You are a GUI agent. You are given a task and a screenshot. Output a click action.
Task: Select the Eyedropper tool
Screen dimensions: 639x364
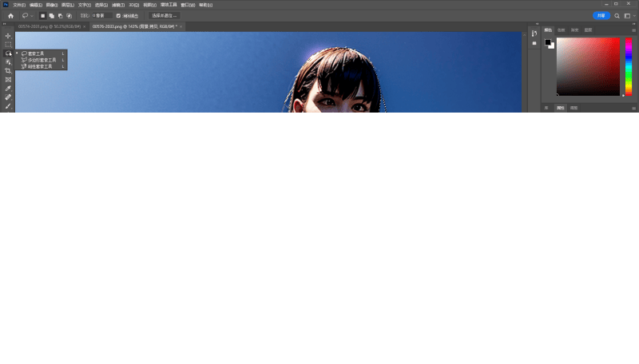pyautogui.click(x=8, y=89)
